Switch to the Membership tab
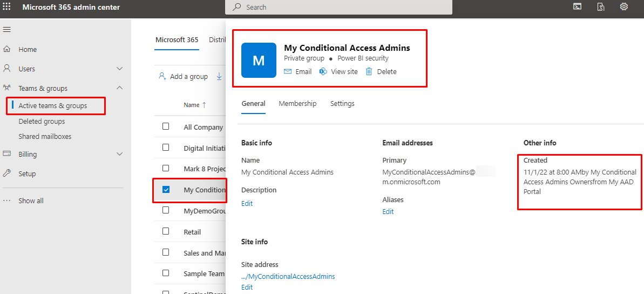Screen dimensions: 644x294 297,104
